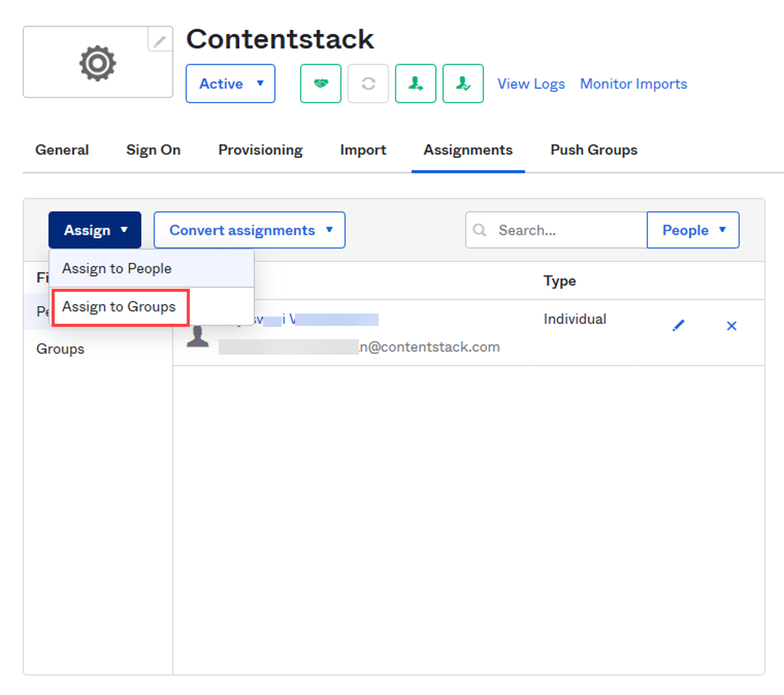Switch to the Provisioning tab

(x=261, y=150)
